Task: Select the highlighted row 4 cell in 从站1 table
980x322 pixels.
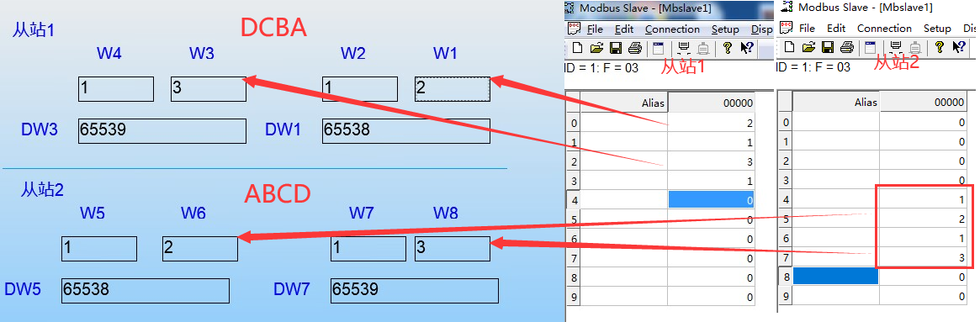Action: pos(712,199)
